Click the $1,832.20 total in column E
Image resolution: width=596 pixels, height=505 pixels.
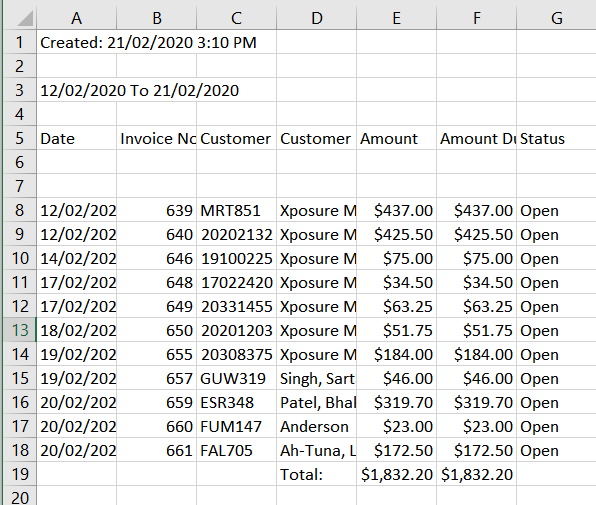[x=396, y=474]
